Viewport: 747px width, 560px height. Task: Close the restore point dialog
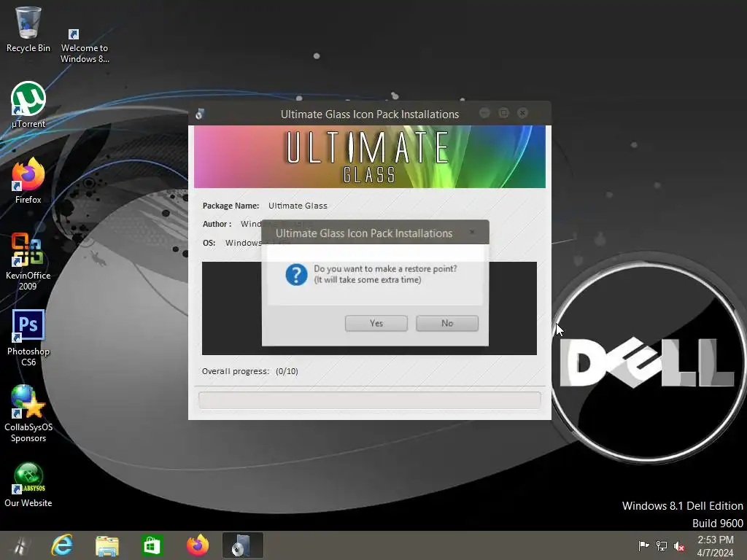coord(472,232)
